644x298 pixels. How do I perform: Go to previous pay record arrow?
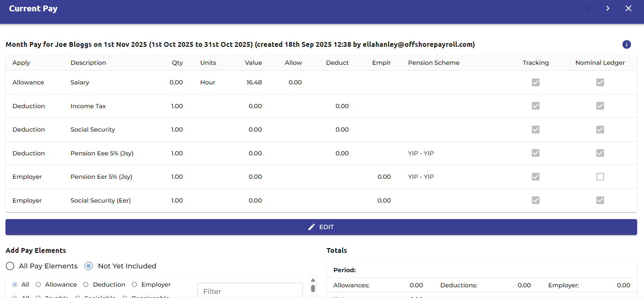coord(587,8)
